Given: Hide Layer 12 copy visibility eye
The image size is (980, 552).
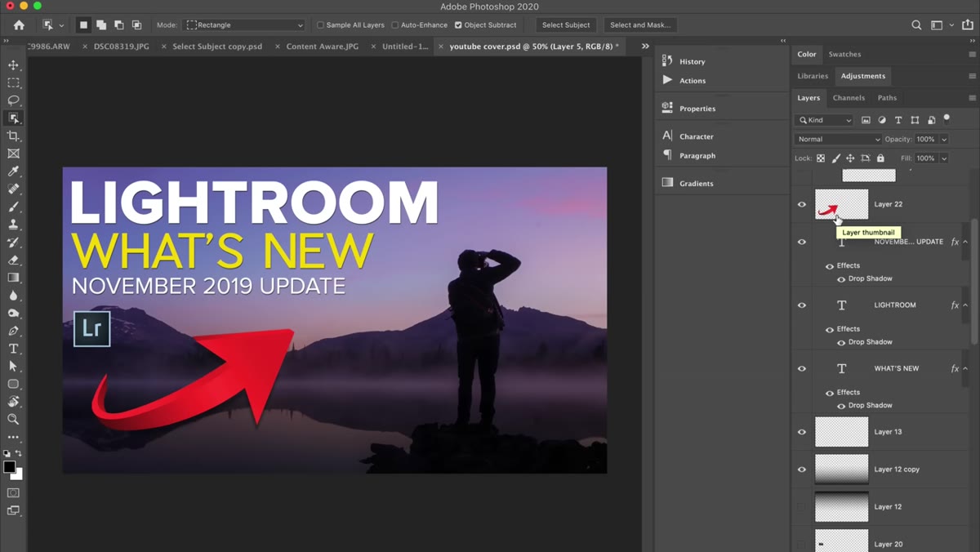Looking at the screenshot, I should tap(801, 470).
